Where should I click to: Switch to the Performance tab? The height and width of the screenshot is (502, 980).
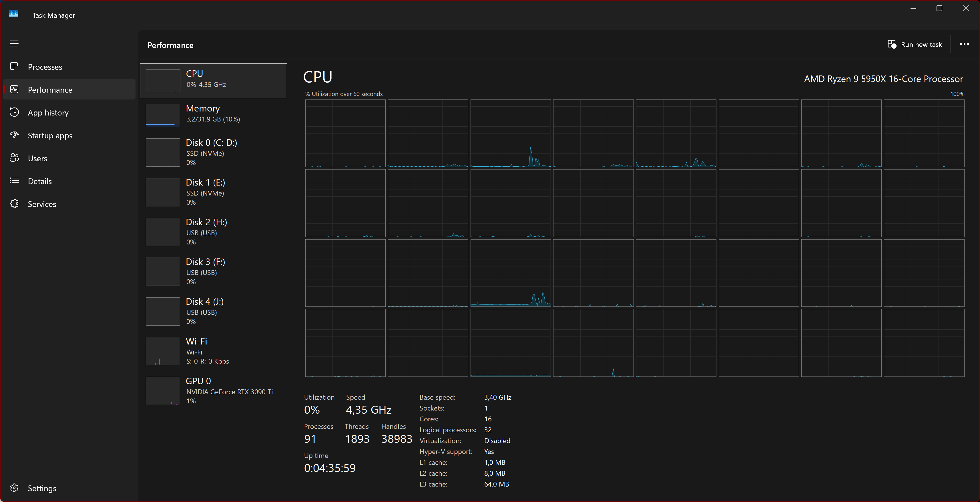[50, 90]
